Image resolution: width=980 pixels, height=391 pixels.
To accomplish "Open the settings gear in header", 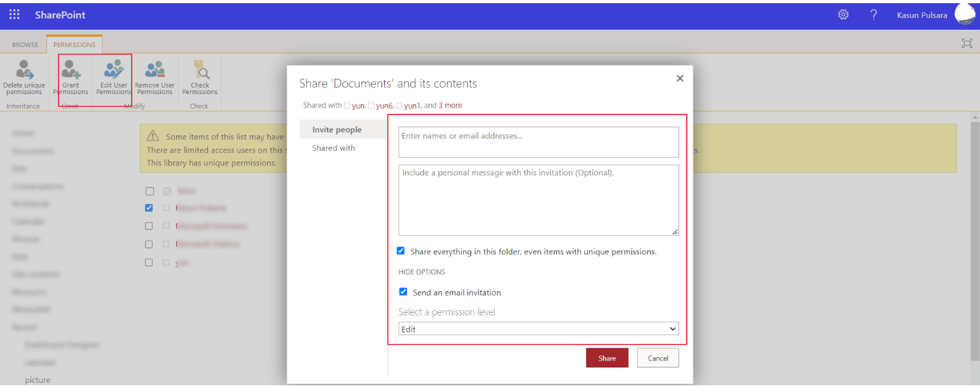I will (x=844, y=15).
